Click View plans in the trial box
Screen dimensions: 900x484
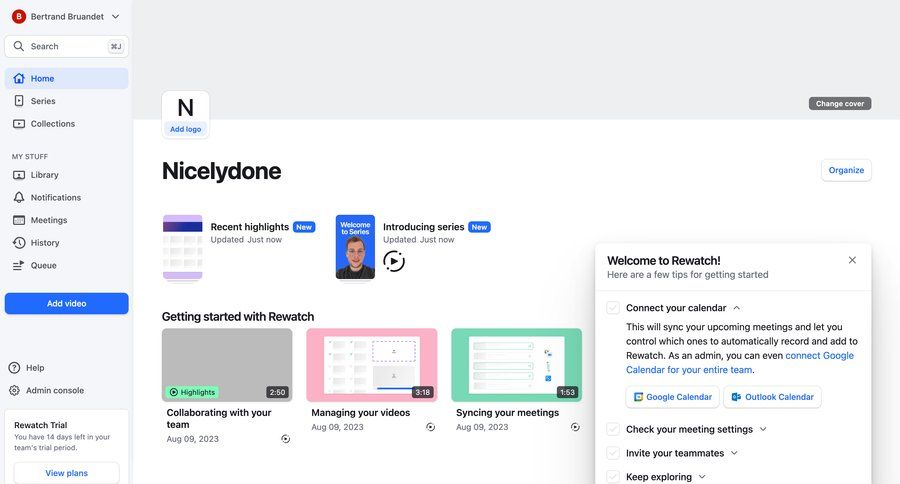[x=67, y=473]
